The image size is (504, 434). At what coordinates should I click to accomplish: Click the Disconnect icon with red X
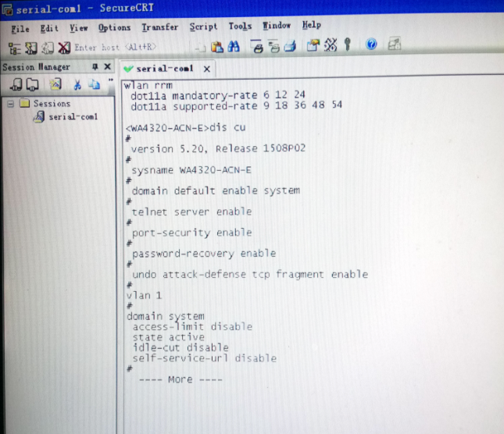(64, 48)
